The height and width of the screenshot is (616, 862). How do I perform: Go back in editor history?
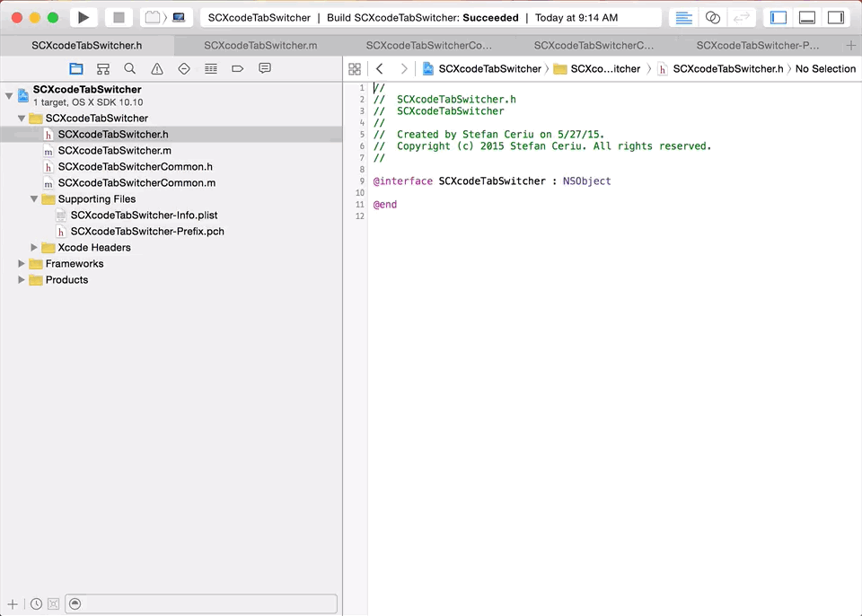pyautogui.click(x=379, y=69)
